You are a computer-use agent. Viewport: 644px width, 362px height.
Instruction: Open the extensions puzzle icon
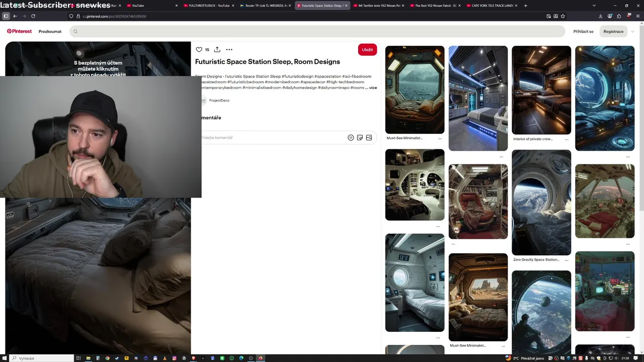click(619, 16)
